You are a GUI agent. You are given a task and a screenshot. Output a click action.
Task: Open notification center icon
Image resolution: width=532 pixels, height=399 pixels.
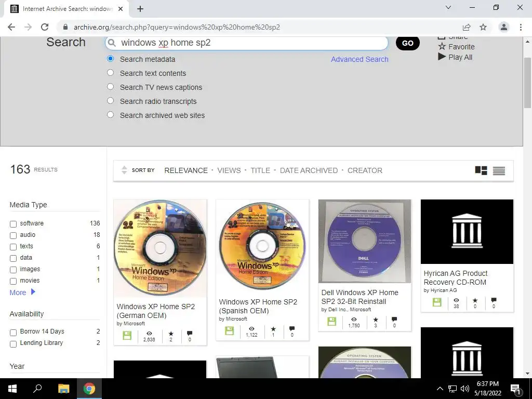click(516, 389)
